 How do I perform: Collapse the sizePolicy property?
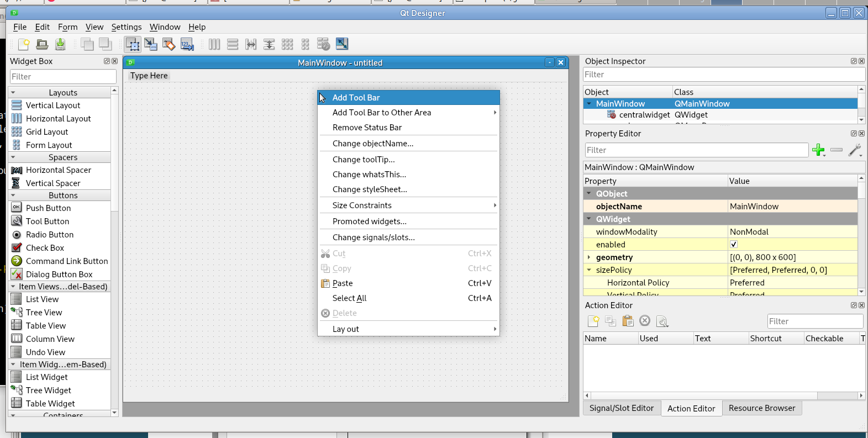pyautogui.click(x=589, y=270)
